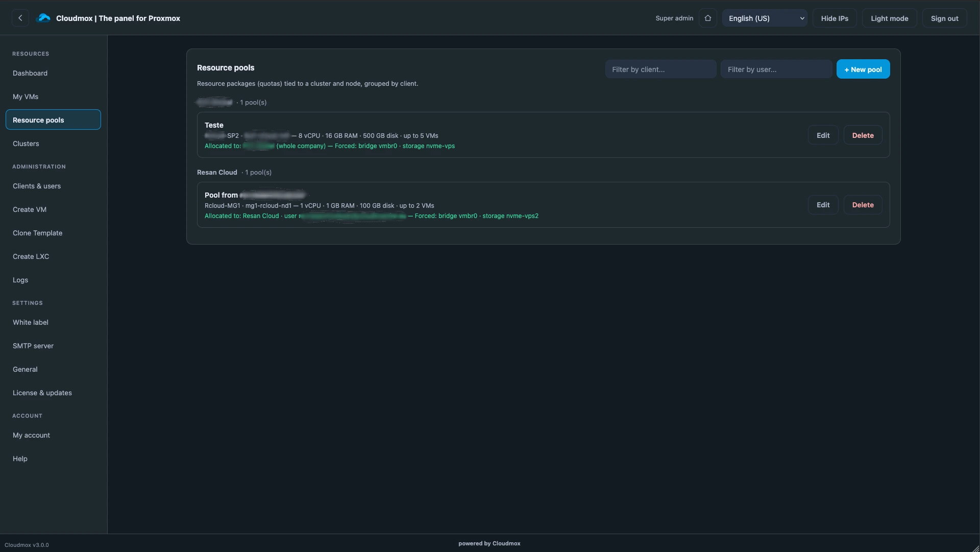
Task: Click the Cloudmox panel title text
Action: 118,18
